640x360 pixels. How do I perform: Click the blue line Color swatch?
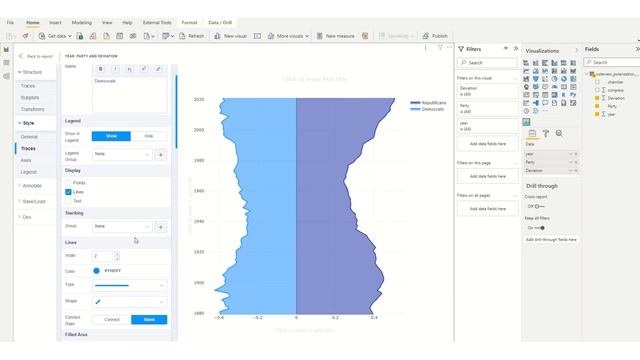pyautogui.click(x=96, y=271)
